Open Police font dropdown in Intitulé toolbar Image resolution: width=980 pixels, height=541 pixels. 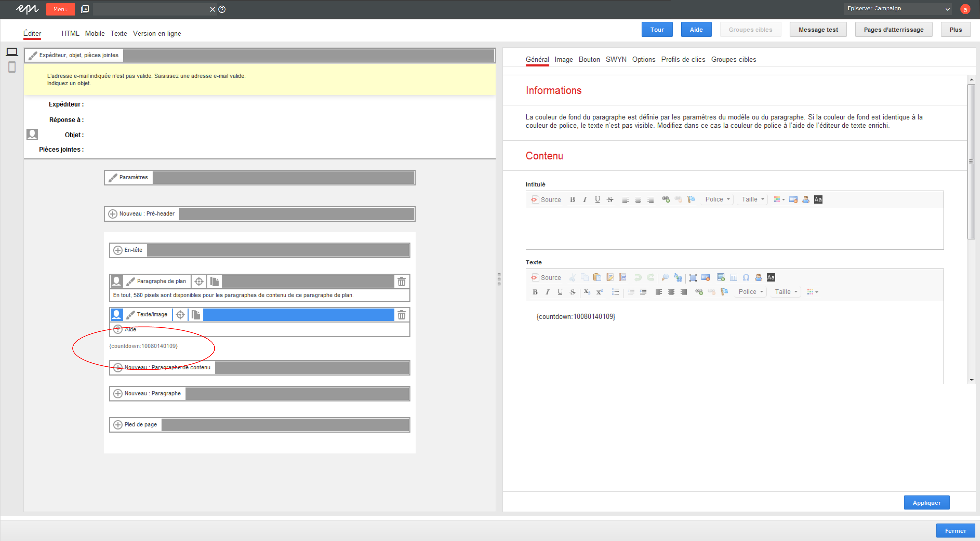tap(717, 200)
